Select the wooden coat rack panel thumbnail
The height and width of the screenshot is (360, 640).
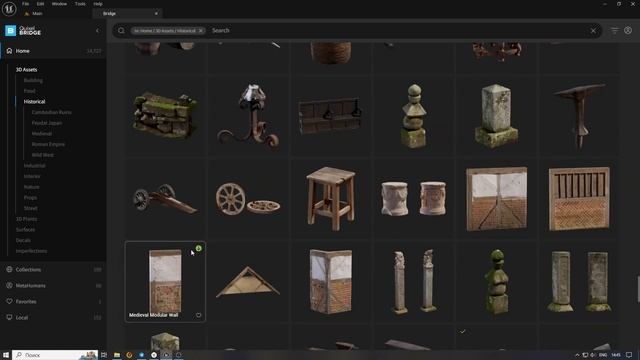(331, 116)
